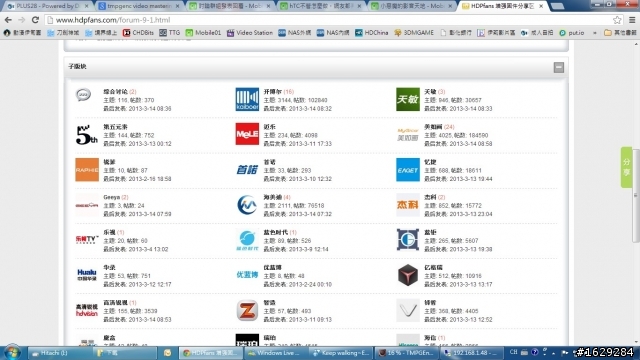
Task: Open the 海美迪 board title link
Action: (x=273, y=197)
